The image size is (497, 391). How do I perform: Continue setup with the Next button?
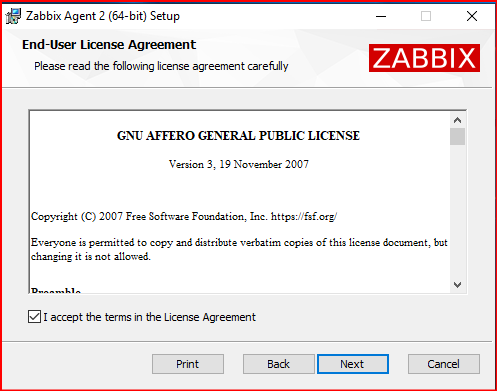click(353, 364)
